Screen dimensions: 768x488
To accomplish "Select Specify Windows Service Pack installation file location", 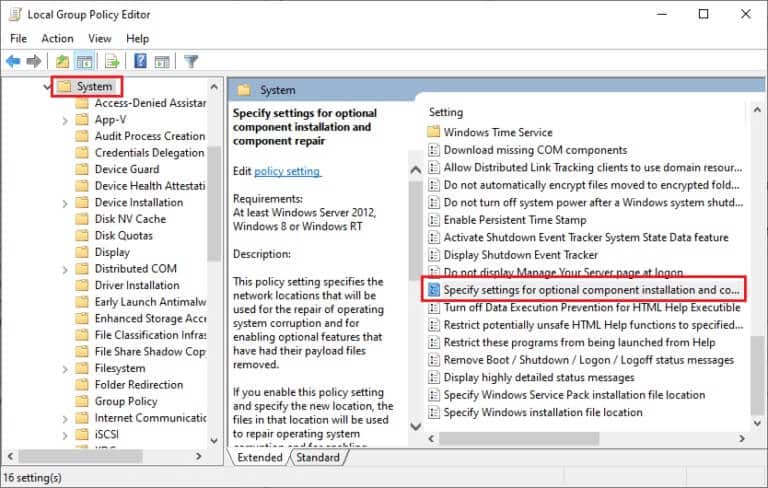I will click(567, 395).
